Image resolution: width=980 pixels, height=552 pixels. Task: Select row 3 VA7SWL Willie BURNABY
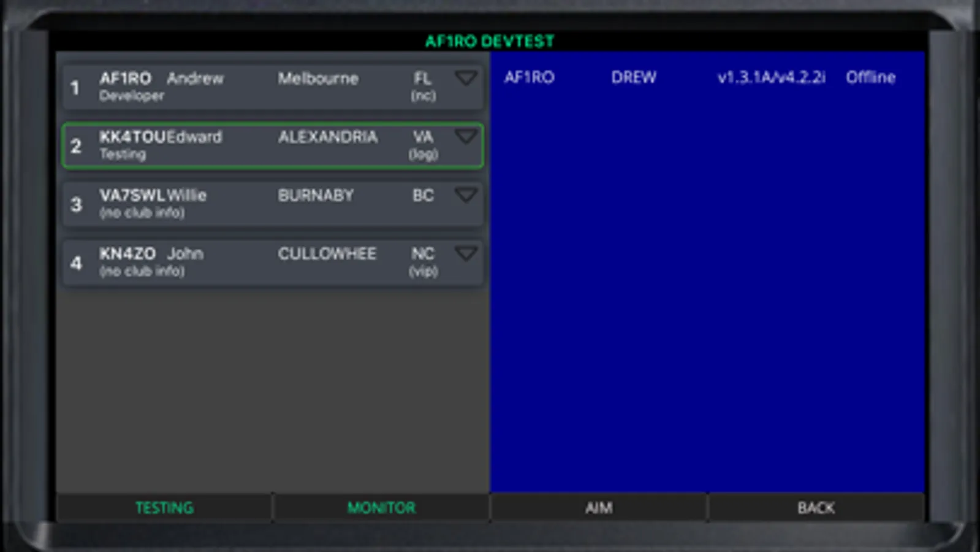point(273,204)
